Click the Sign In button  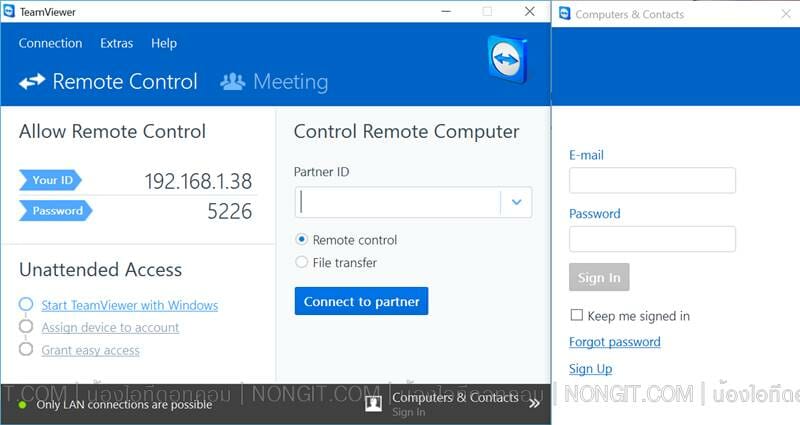click(x=599, y=277)
